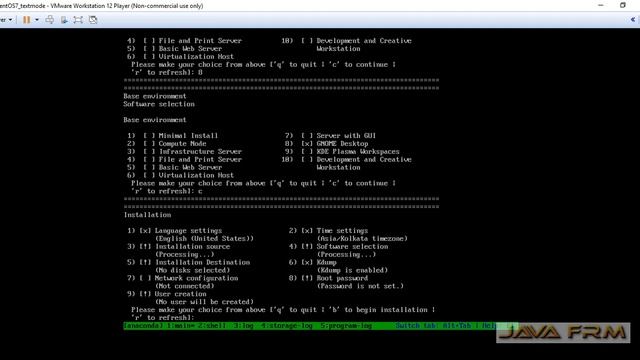This screenshot has width=640, height=360.
Task: Switch to the 2:shell tab
Action: (x=212, y=326)
